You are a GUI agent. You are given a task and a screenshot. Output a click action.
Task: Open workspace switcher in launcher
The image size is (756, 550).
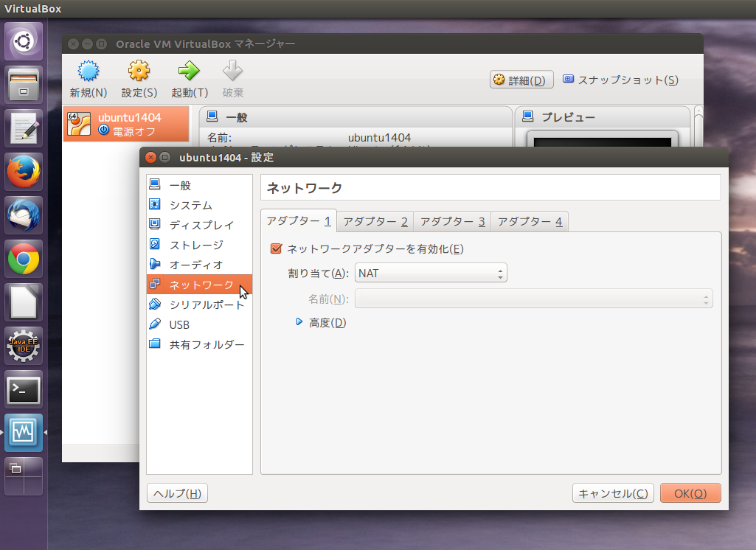coord(24,476)
